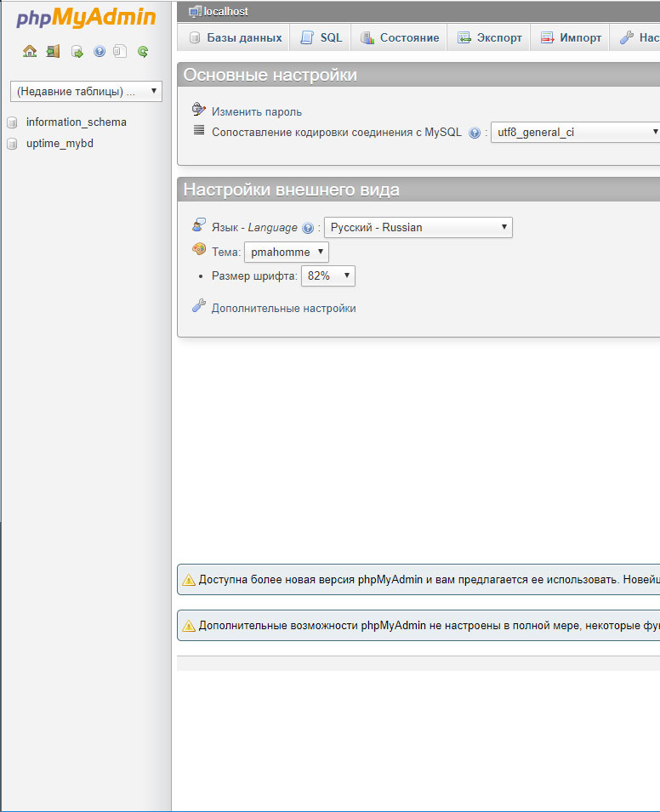
Task: Switch to the Состояние tab
Action: click(400, 37)
